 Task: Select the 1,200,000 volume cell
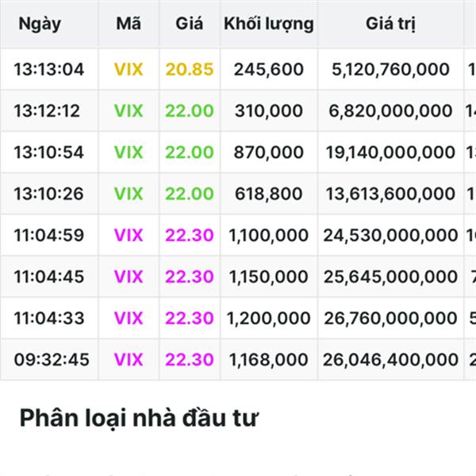269,318
